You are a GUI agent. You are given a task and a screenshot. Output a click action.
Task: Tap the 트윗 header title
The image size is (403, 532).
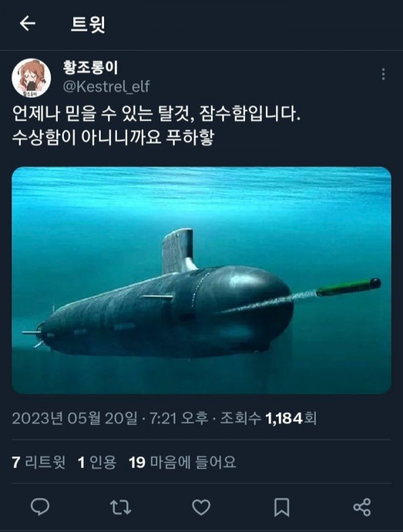coord(88,24)
